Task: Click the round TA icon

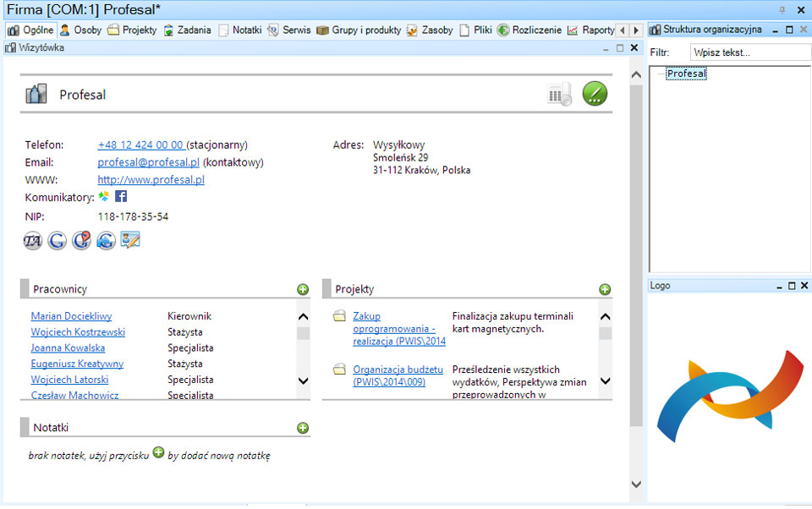Action: tap(33, 240)
